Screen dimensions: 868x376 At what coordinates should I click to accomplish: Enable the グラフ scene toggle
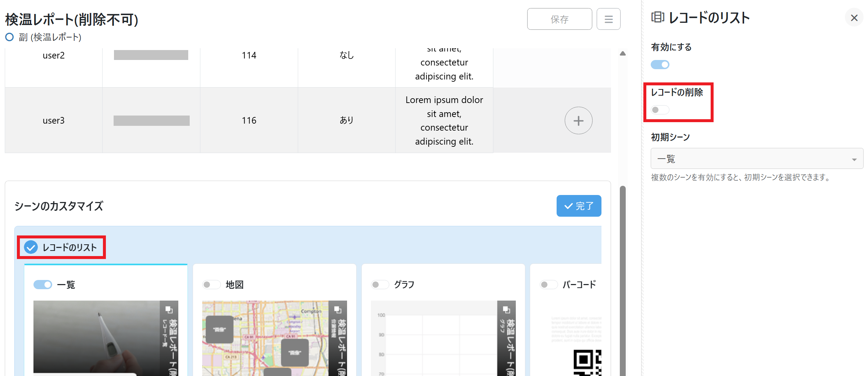tap(380, 284)
